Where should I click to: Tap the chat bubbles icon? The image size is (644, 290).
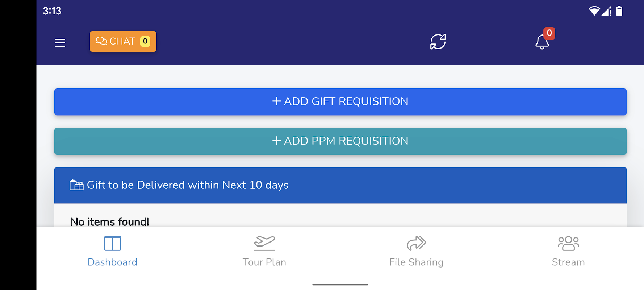tap(101, 41)
